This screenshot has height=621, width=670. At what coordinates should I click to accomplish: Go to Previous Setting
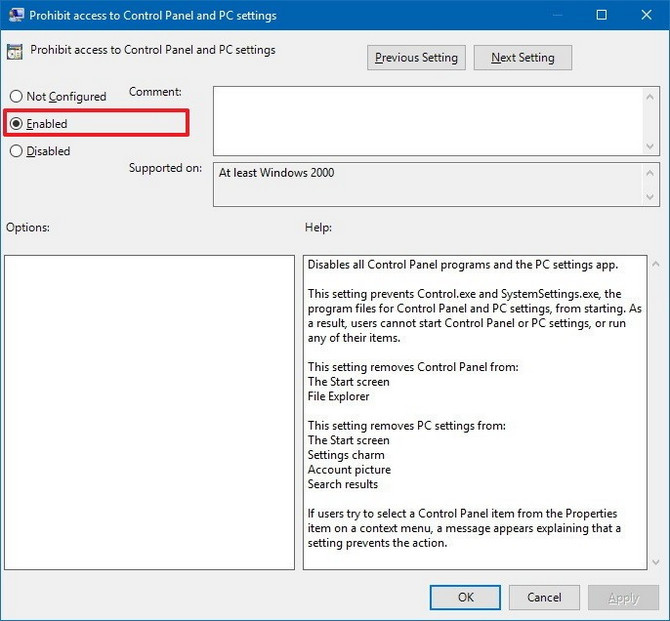416,58
